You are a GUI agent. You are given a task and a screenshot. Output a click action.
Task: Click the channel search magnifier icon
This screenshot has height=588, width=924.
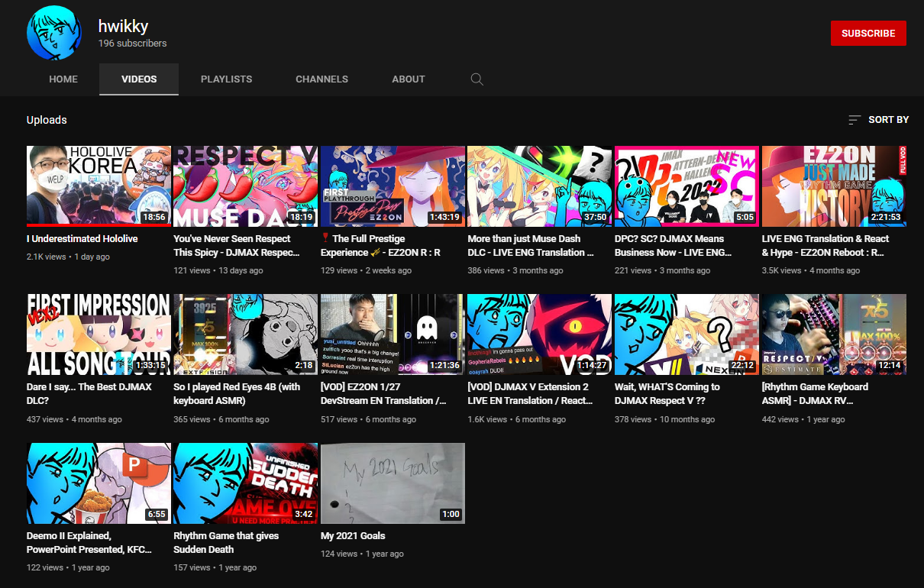477,79
